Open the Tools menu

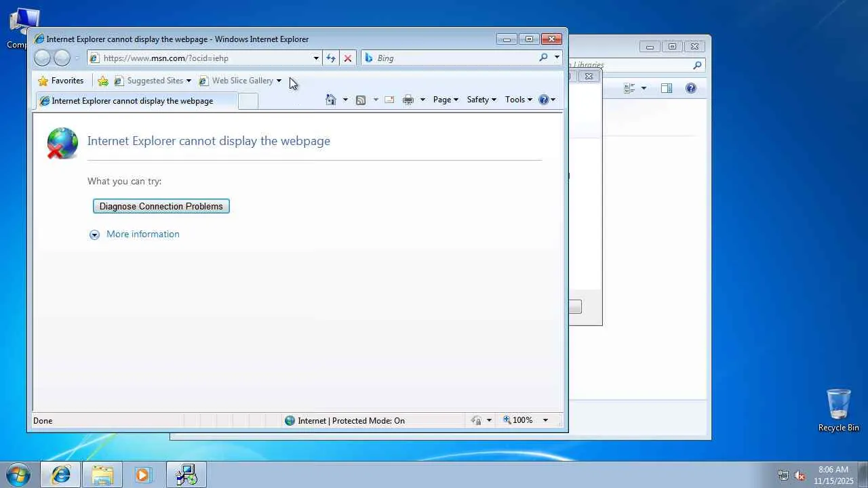coord(519,100)
